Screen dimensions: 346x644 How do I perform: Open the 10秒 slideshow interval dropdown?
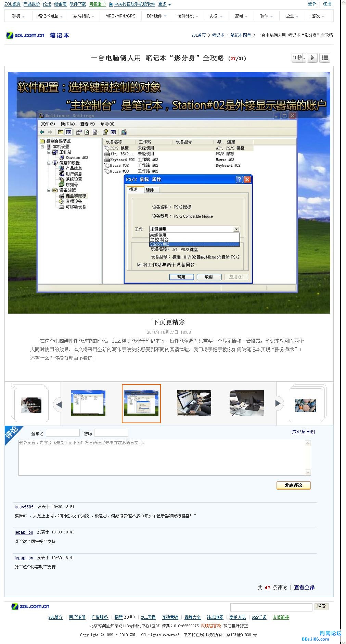click(x=299, y=58)
